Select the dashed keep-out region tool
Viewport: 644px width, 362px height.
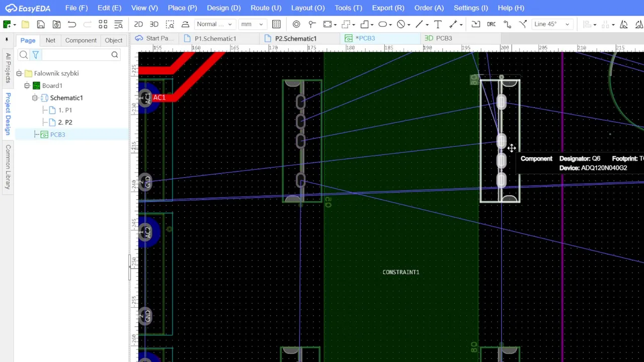[x=346, y=24]
